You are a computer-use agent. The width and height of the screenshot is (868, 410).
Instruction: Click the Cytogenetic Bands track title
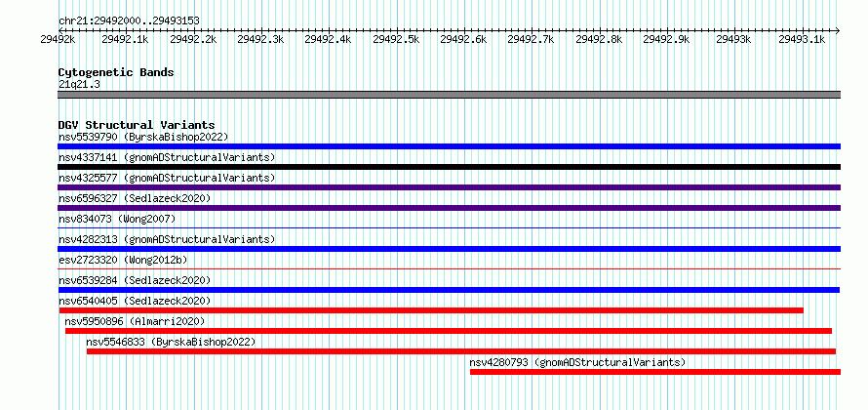click(x=116, y=72)
